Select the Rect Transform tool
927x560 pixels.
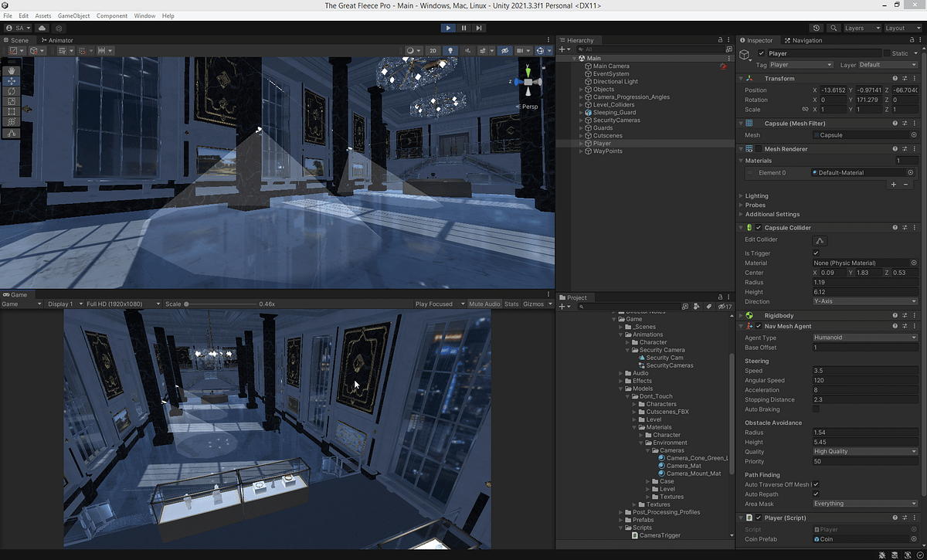coord(12,111)
